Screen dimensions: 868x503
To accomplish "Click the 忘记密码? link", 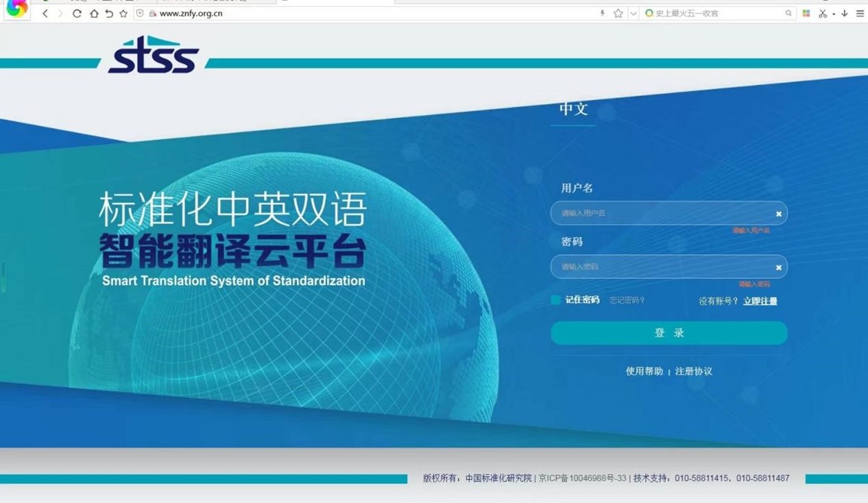I will click(x=627, y=300).
